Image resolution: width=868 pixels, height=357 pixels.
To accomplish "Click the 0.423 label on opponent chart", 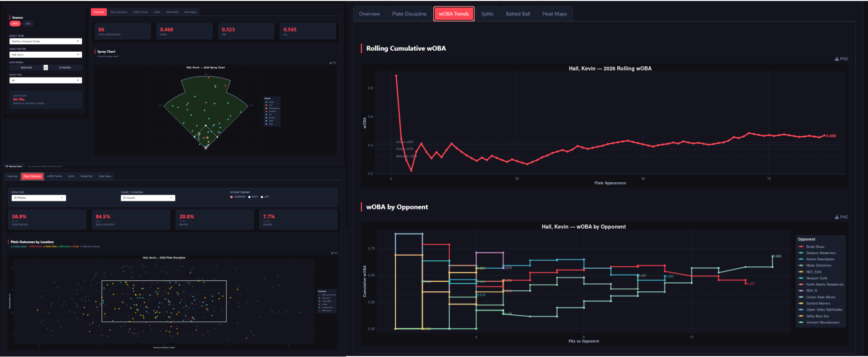I will pos(750,284).
